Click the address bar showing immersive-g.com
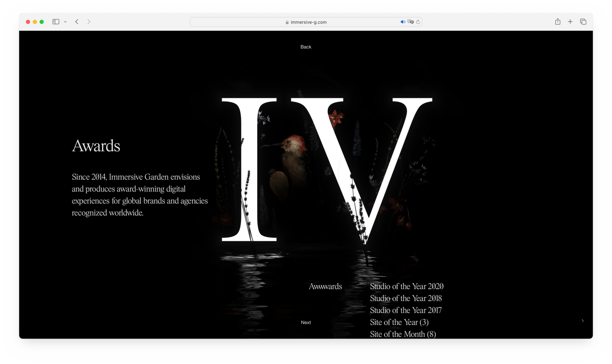This screenshot has height=364, width=612. pos(306,22)
